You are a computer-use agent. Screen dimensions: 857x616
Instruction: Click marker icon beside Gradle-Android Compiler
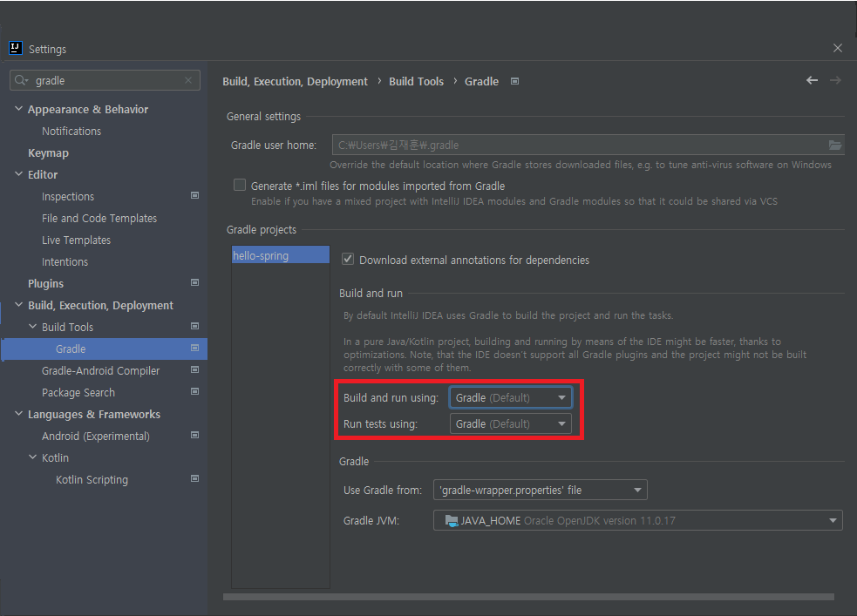[x=194, y=370]
